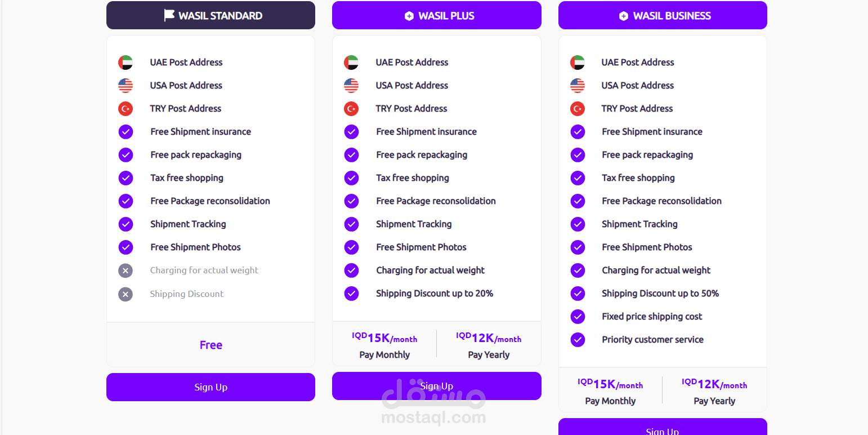Click UAE flag icon in Standard plan
Viewport: 868px width, 435px height.
[x=126, y=63]
